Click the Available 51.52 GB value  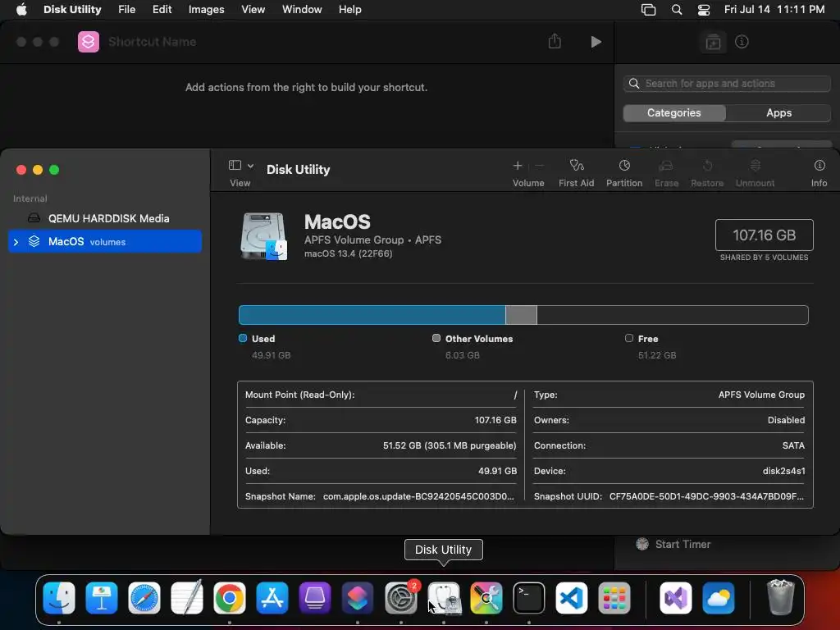pos(450,445)
